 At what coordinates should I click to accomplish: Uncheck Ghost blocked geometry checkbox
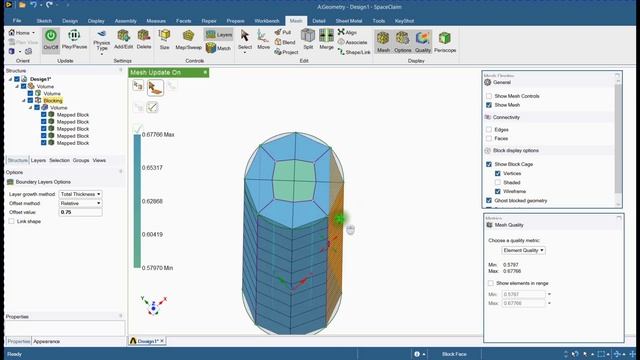click(489, 200)
